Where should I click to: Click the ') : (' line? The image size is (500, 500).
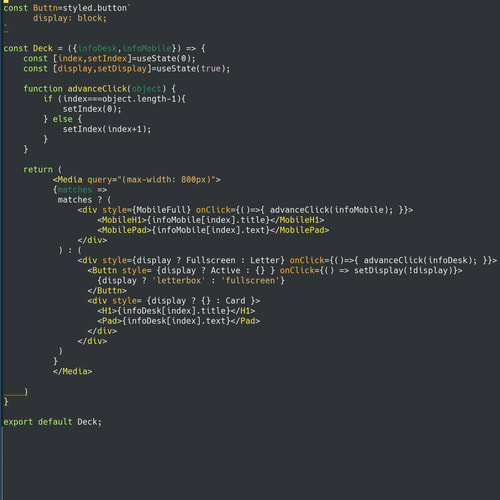[70, 250]
